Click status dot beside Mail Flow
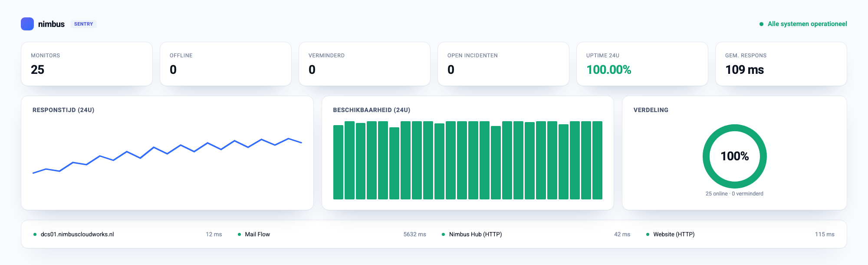The image size is (868, 265). pyautogui.click(x=239, y=235)
